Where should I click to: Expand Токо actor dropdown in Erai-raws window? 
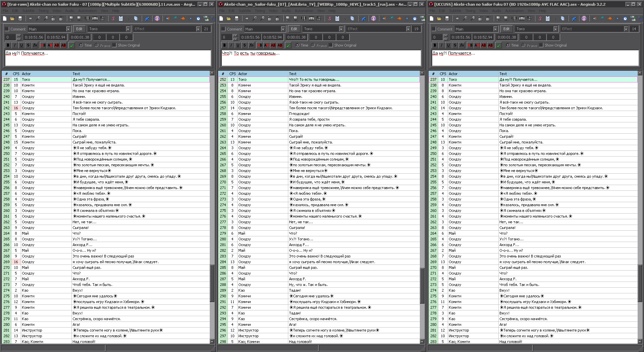[x=128, y=29]
